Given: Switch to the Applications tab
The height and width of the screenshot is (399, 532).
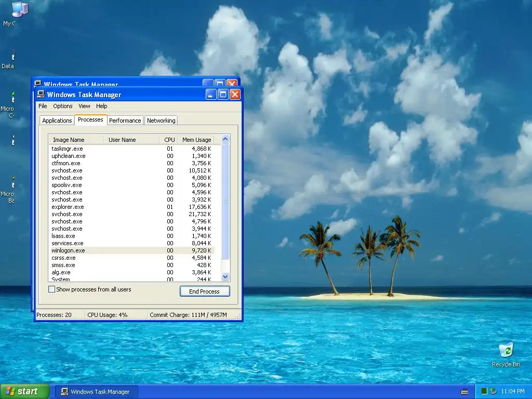Looking at the screenshot, I should 57,121.
